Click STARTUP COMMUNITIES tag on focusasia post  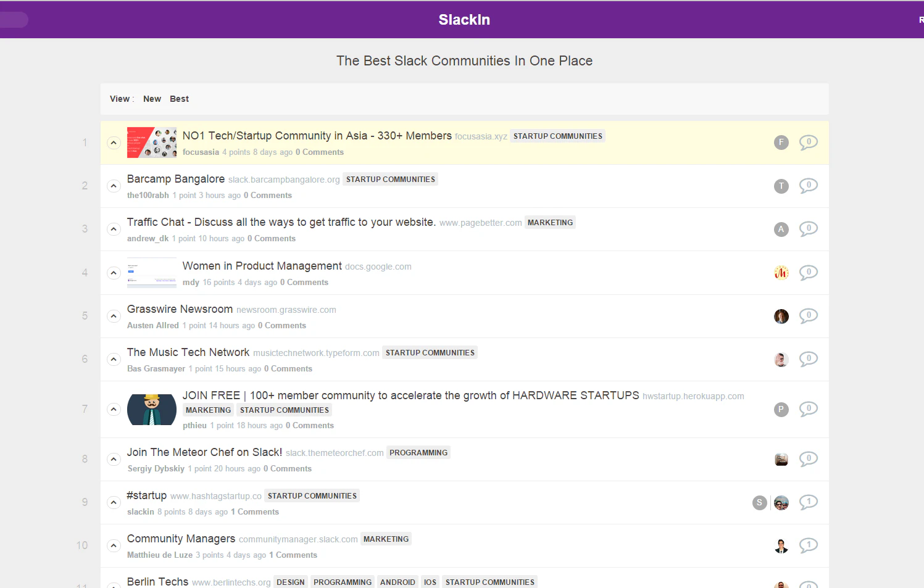tap(558, 136)
